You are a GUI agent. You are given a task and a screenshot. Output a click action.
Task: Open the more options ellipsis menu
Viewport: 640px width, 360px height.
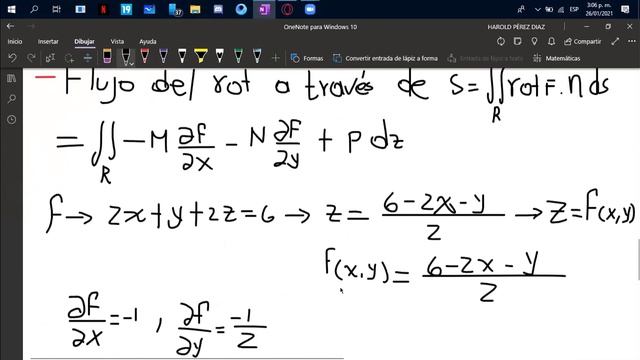point(631,41)
